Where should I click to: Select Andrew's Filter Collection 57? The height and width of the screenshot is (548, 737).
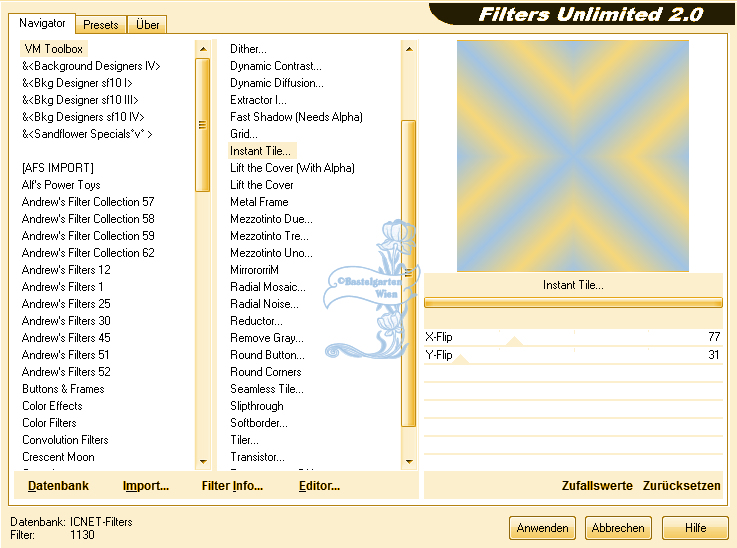[88, 202]
